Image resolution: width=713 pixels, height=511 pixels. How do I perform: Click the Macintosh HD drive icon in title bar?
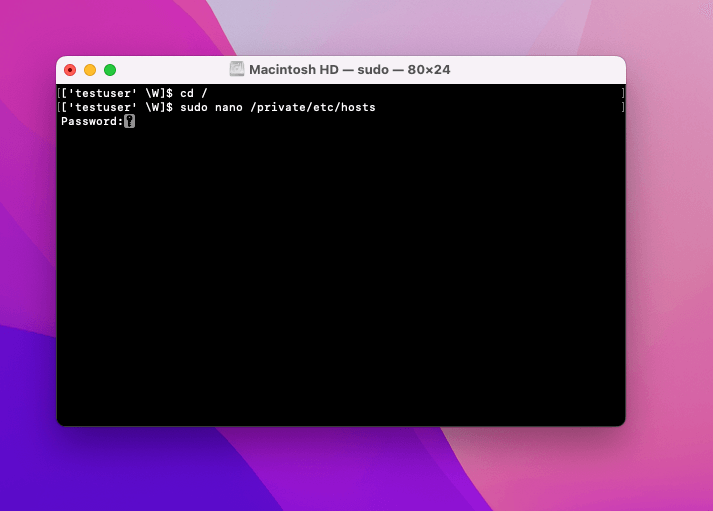(237, 70)
